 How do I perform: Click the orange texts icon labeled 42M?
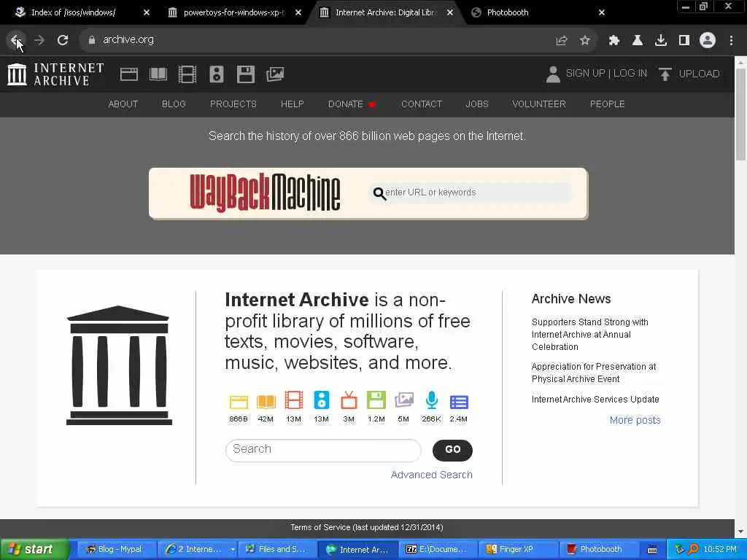[x=266, y=402]
